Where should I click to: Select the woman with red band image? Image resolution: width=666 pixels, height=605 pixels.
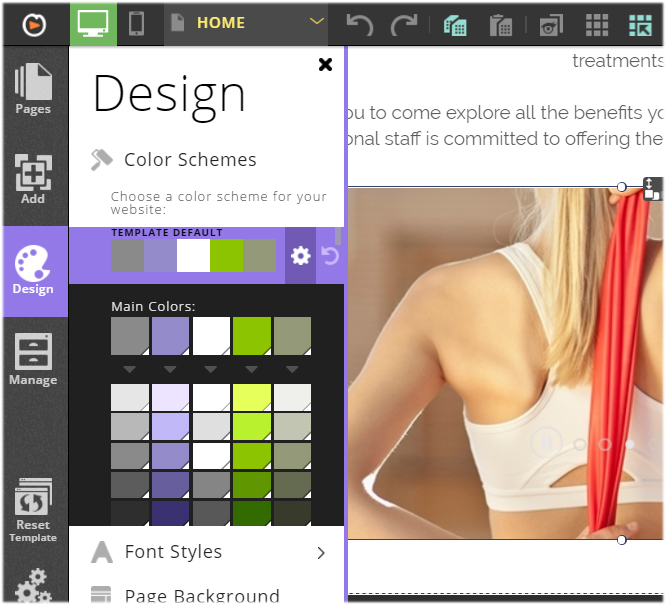coord(505,363)
